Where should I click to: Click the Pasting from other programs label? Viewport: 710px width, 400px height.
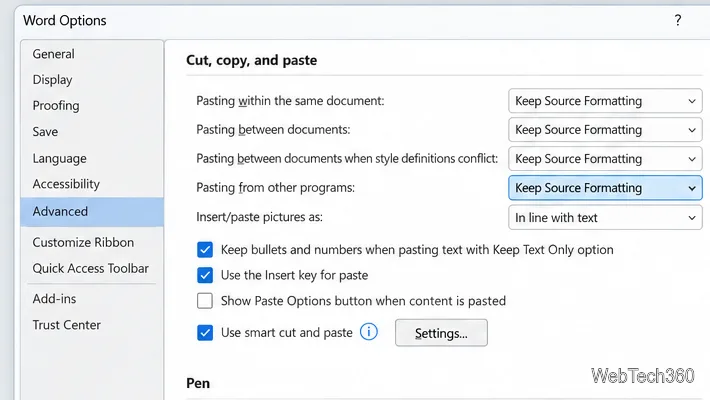point(275,188)
